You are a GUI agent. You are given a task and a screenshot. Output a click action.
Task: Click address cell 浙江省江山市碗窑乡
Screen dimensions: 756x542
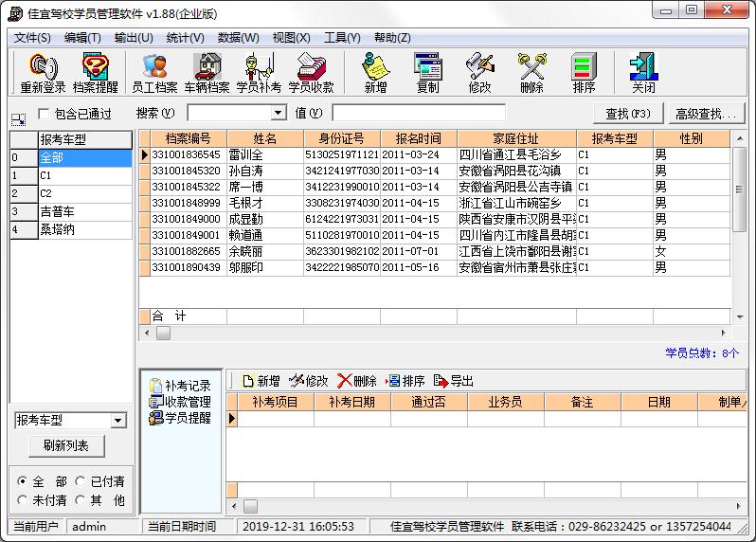[x=516, y=203]
